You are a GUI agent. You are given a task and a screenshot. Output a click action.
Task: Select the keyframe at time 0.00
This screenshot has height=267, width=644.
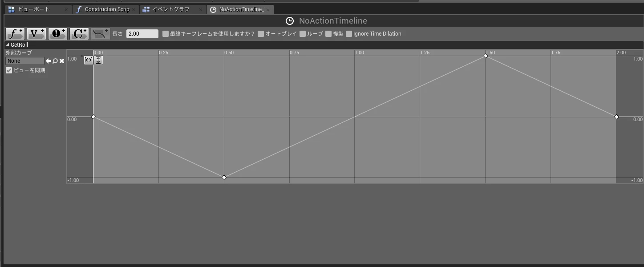(x=93, y=117)
